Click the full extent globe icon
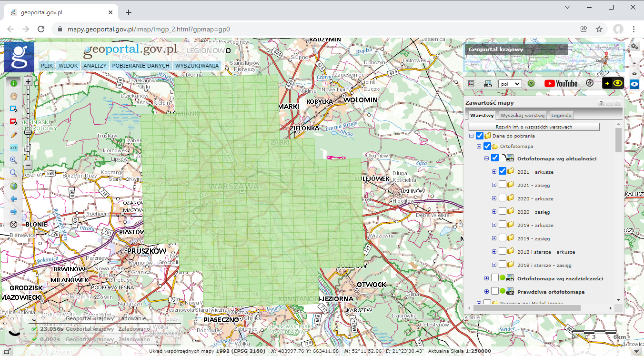The width and height of the screenshot is (644, 356). [14, 186]
